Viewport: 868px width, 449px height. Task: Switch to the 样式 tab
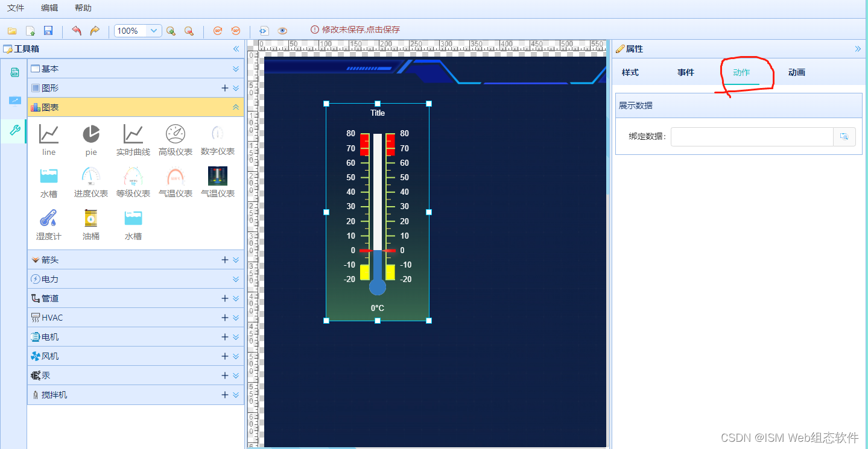[x=630, y=72]
